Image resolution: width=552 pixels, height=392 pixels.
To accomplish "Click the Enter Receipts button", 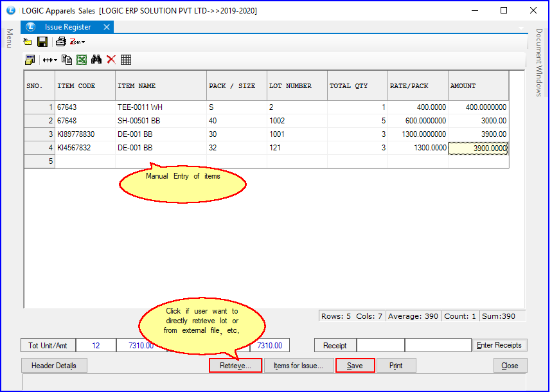I will tap(499, 345).
